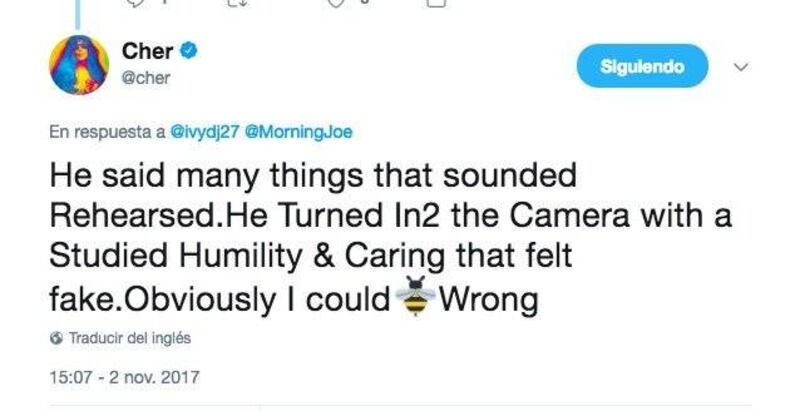The height and width of the screenshot is (411, 800).
Task: Click the word "Wrong" after the bee
Action: click(491, 299)
